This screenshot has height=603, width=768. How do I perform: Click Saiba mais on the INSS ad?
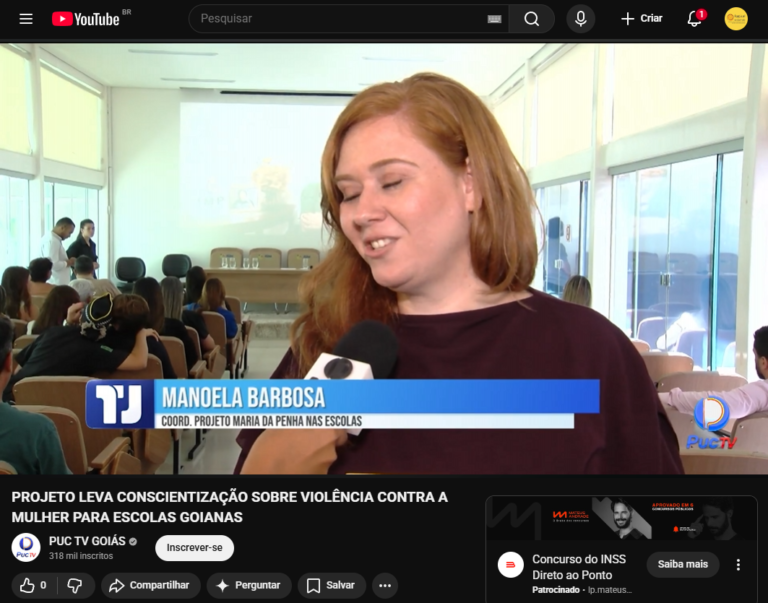click(x=682, y=564)
